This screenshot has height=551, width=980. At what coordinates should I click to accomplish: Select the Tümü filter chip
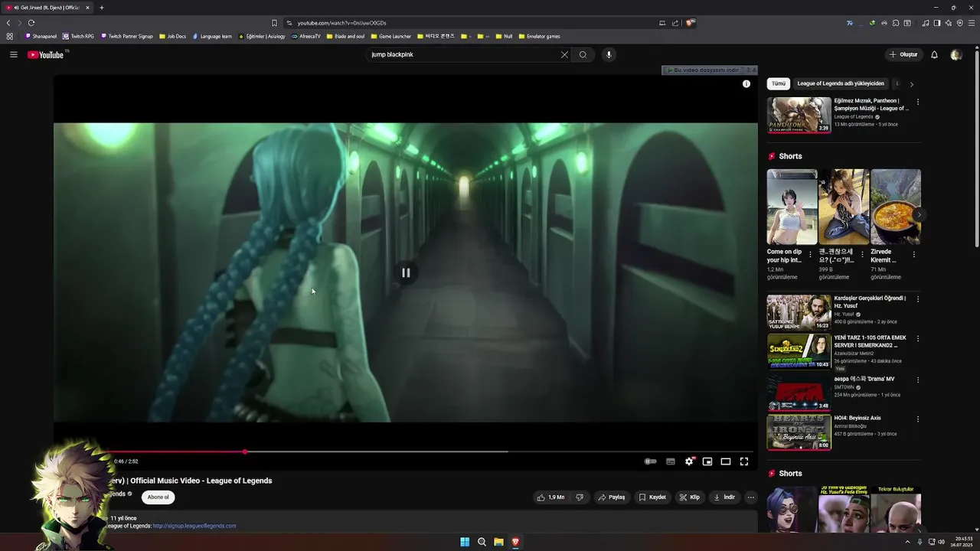tap(779, 83)
